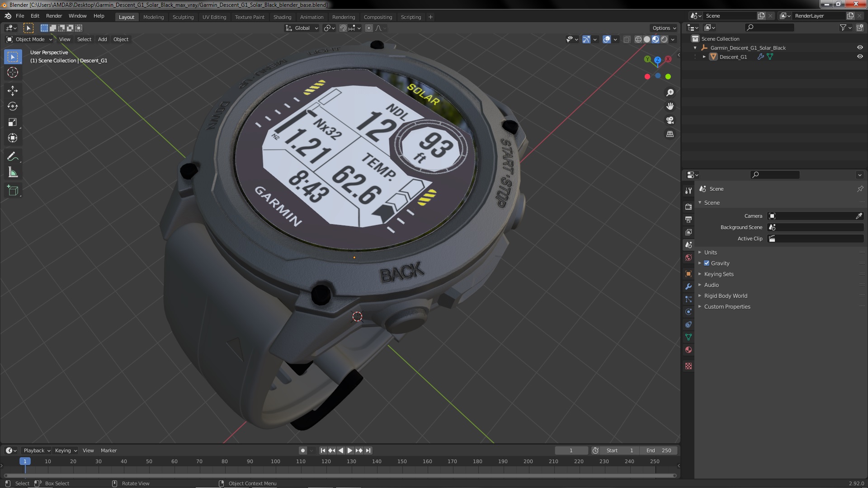Hide Garmin_Descent_G1_Solar_Black collection eye
Image resolution: width=868 pixels, height=488 pixels.
click(860, 47)
